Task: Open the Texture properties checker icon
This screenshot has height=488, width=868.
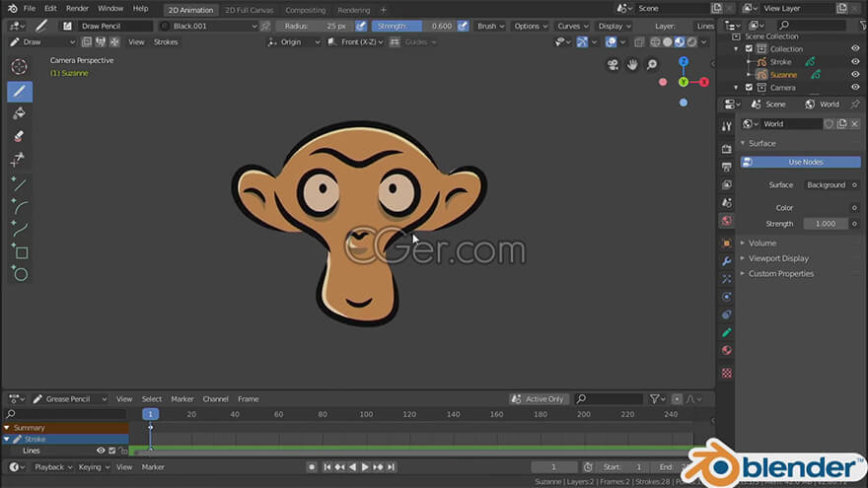Action: 727,373
